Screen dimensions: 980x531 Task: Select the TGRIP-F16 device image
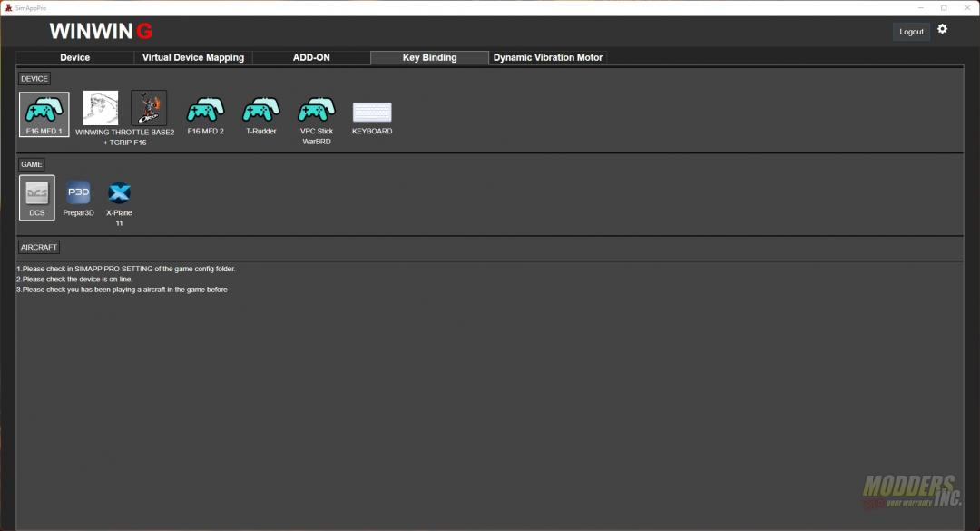pyautogui.click(x=149, y=108)
